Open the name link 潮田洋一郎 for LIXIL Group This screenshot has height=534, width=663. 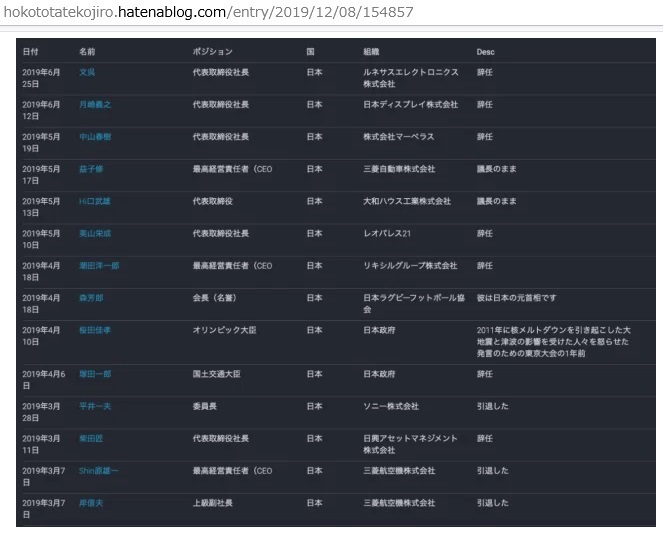99,266
